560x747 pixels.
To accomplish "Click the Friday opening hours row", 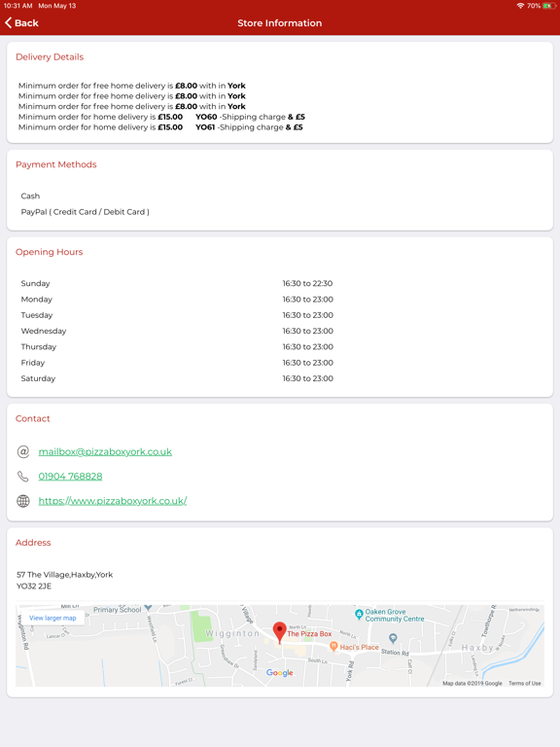I will tap(280, 363).
